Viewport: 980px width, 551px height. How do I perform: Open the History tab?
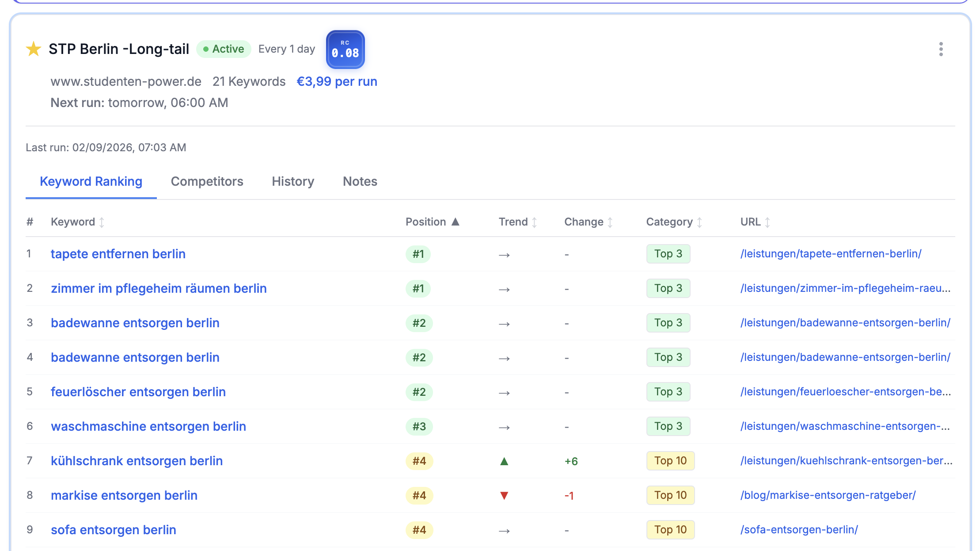click(293, 181)
